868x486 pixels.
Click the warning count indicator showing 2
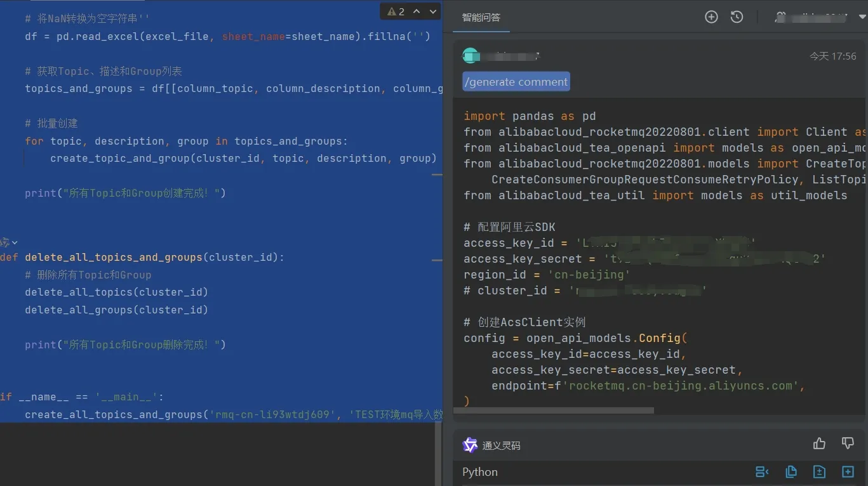point(396,11)
